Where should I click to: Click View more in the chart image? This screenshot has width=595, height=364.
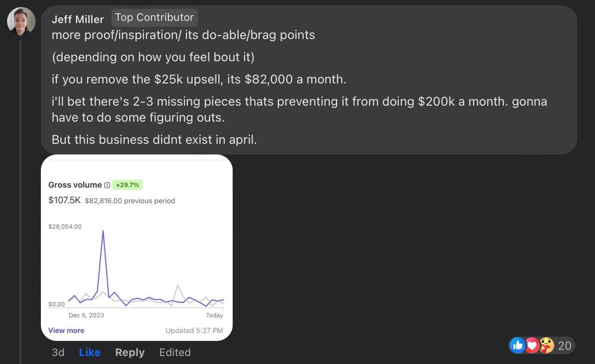tap(66, 330)
